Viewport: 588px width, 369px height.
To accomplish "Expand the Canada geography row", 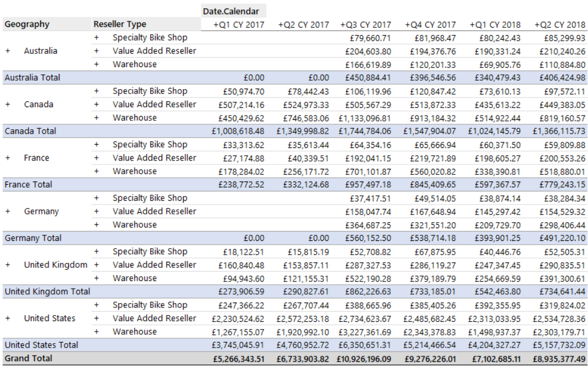I will coord(8,104).
